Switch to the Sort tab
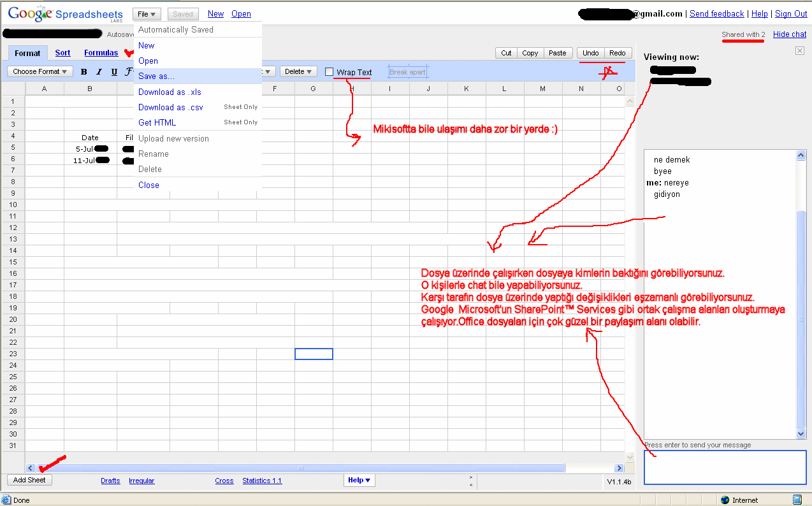This screenshot has height=506, width=812. pos(62,53)
